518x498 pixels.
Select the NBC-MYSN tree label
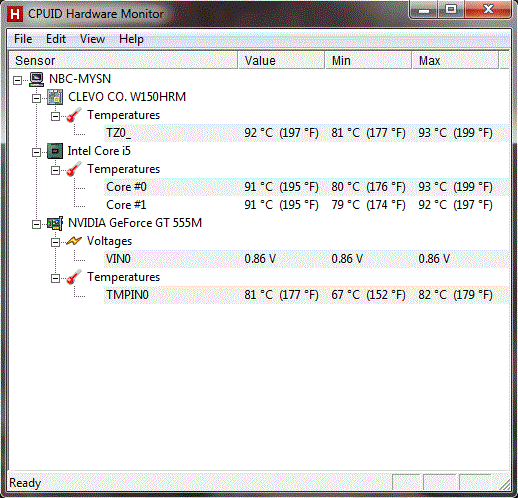[80, 79]
